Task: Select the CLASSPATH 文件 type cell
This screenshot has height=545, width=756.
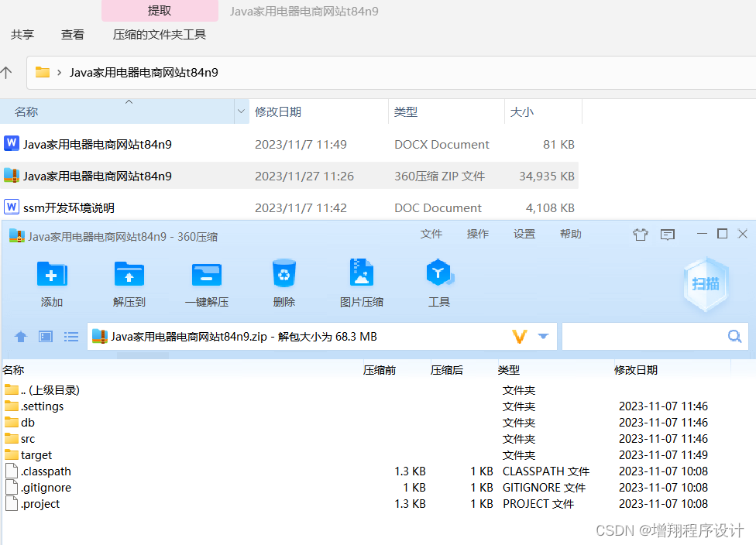Action: (546, 471)
